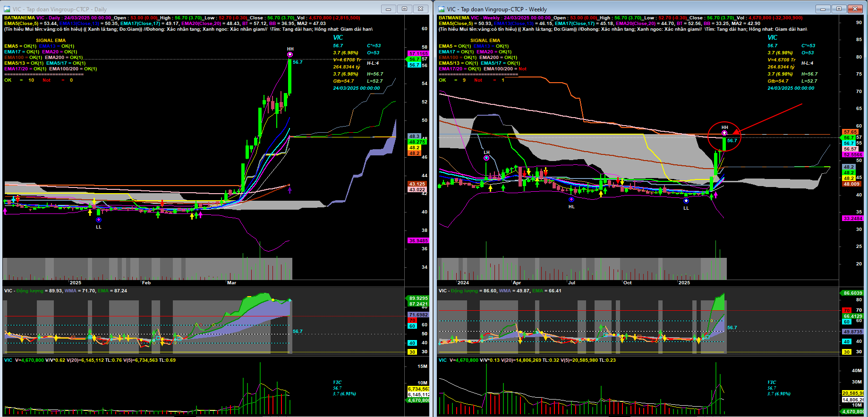Viewport: 868px width, 417px height.
Task: Click the 66.4129 momentum value label in Weekly
Action: 853,316
